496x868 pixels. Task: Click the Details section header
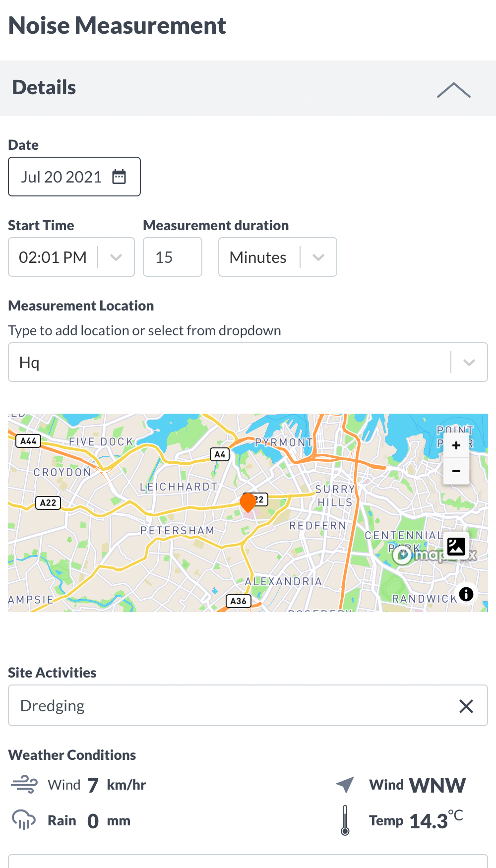tap(248, 88)
